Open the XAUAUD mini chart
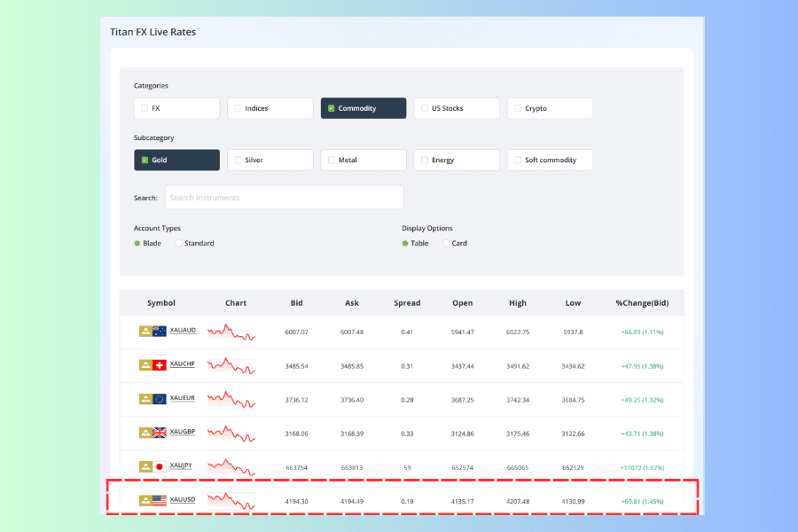The height and width of the screenshot is (532, 798). (231, 332)
